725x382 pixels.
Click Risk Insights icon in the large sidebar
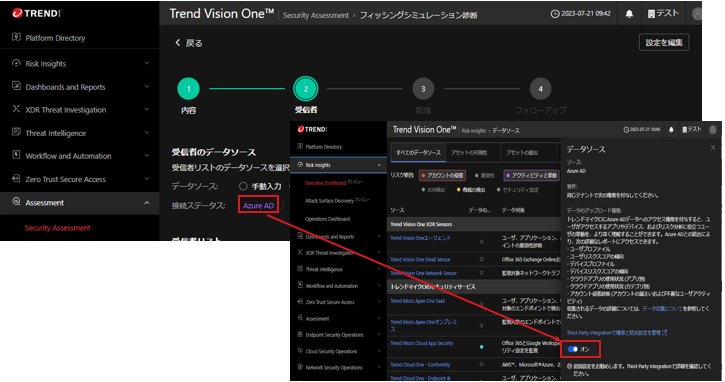coord(16,63)
